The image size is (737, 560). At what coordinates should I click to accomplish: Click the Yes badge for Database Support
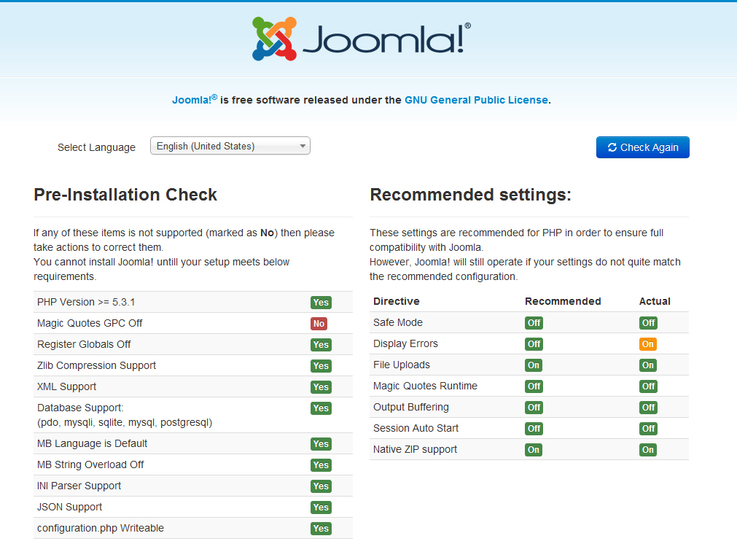[321, 408]
